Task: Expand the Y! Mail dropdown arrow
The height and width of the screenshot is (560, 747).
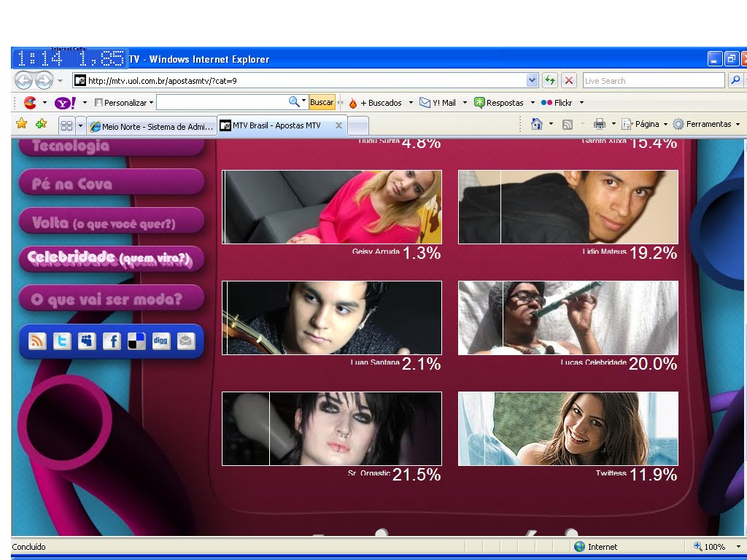Action: click(465, 102)
